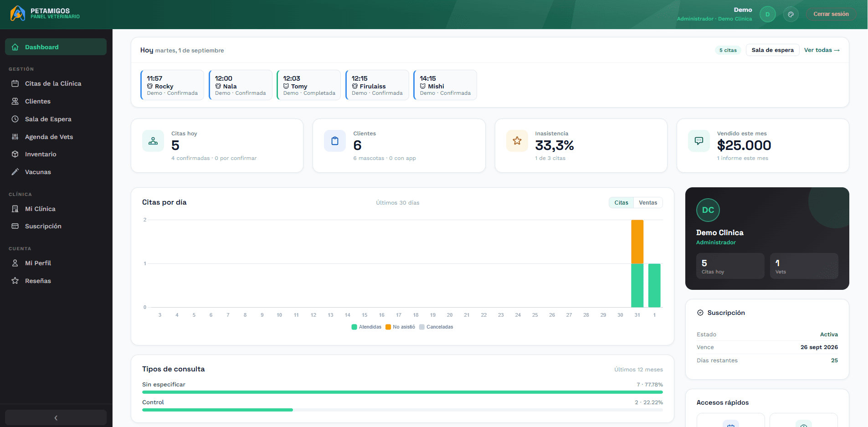
Task: Click the Control progress bar
Action: click(x=402, y=410)
